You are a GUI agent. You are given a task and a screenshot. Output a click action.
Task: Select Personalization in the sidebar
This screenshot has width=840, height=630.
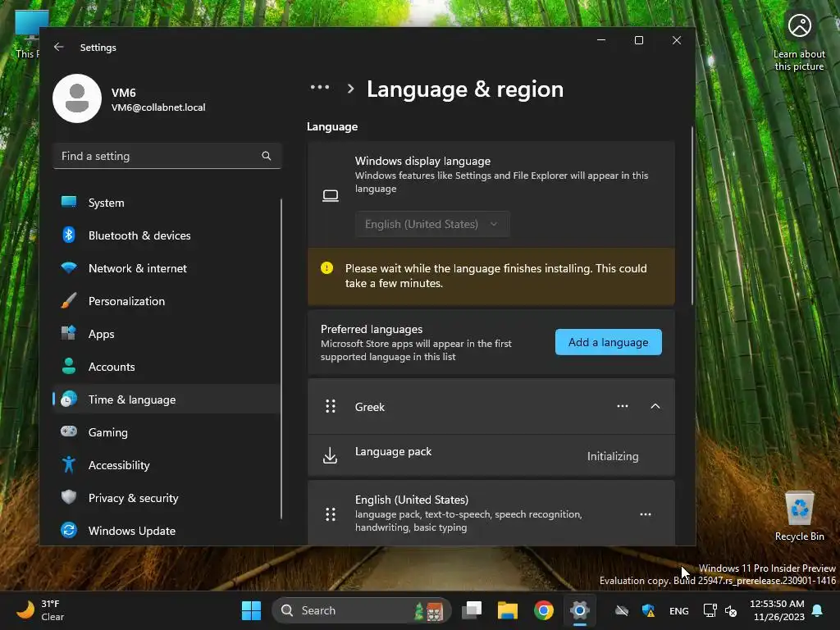[167, 301]
